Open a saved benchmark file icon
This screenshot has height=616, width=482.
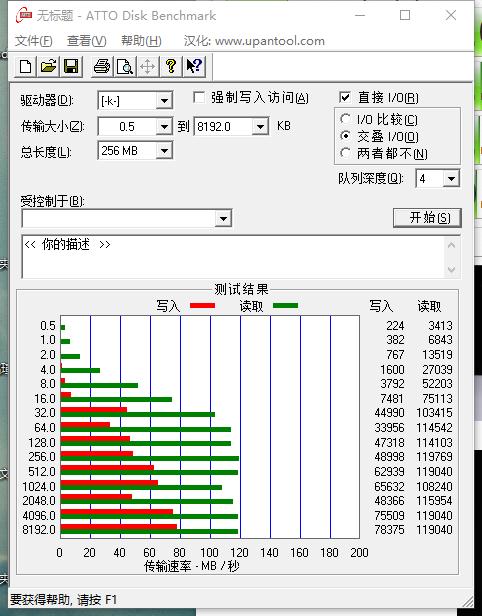pos(48,66)
